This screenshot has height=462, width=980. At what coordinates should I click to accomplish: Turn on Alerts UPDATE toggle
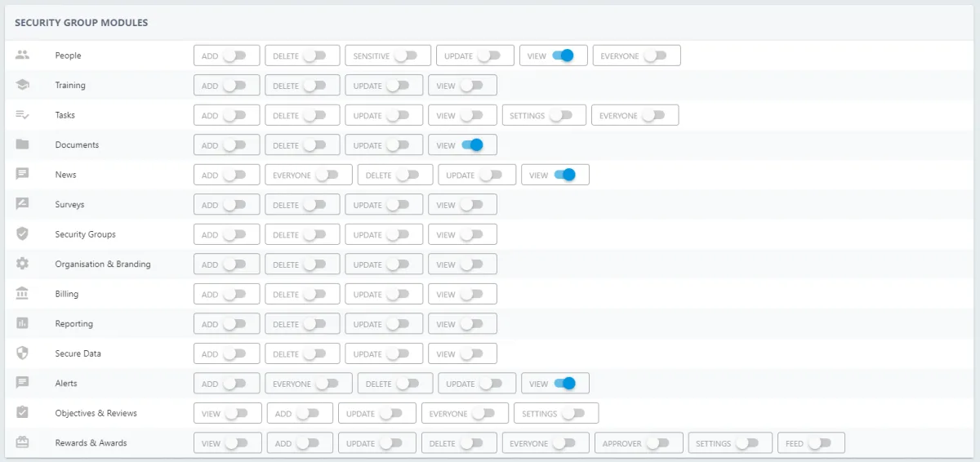coord(491,384)
